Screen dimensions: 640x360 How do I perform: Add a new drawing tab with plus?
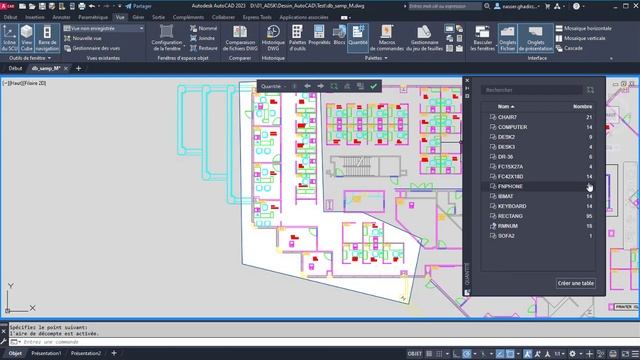point(78,69)
